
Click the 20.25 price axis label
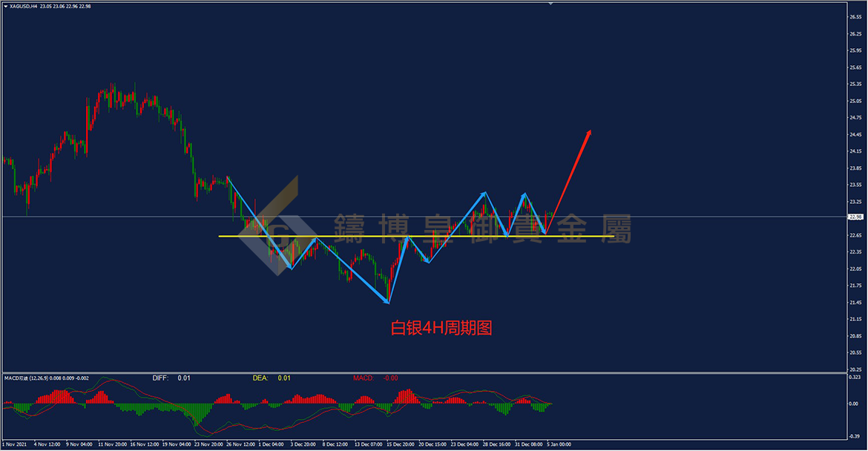point(856,369)
